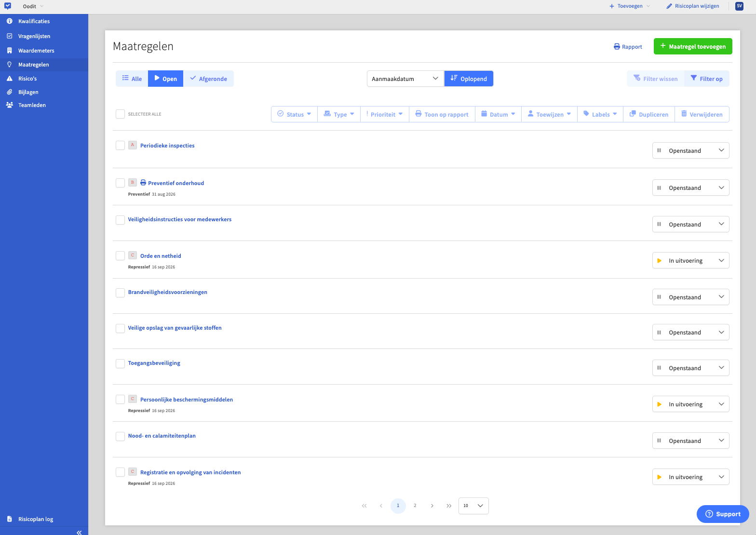This screenshot has width=756, height=535.
Task: Click priority badge B on Preventief onderhoud
Action: click(133, 183)
